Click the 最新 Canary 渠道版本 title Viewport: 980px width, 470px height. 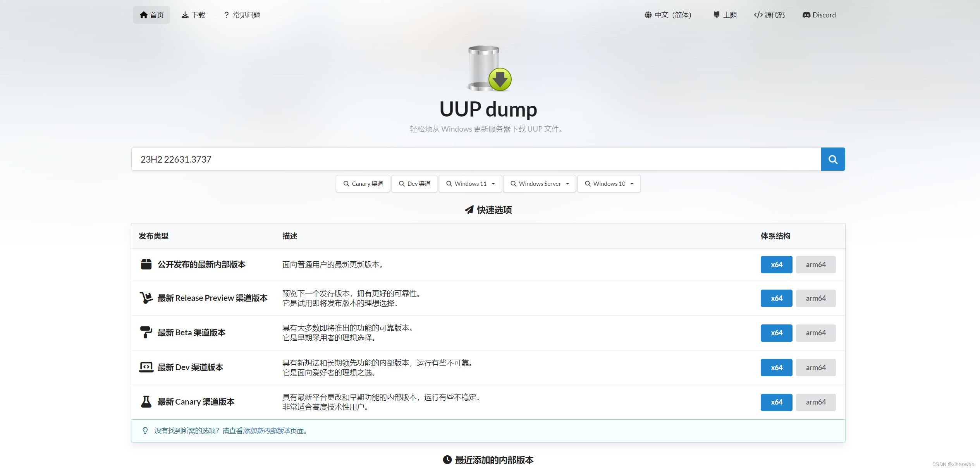point(196,401)
